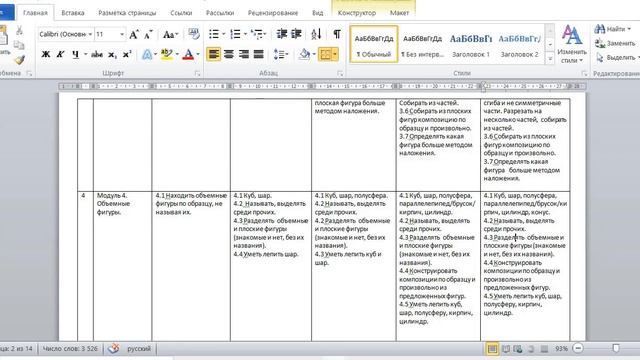Apply bulleted list
The height and width of the screenshot is (360, 640).
click(x=214, y=34)
